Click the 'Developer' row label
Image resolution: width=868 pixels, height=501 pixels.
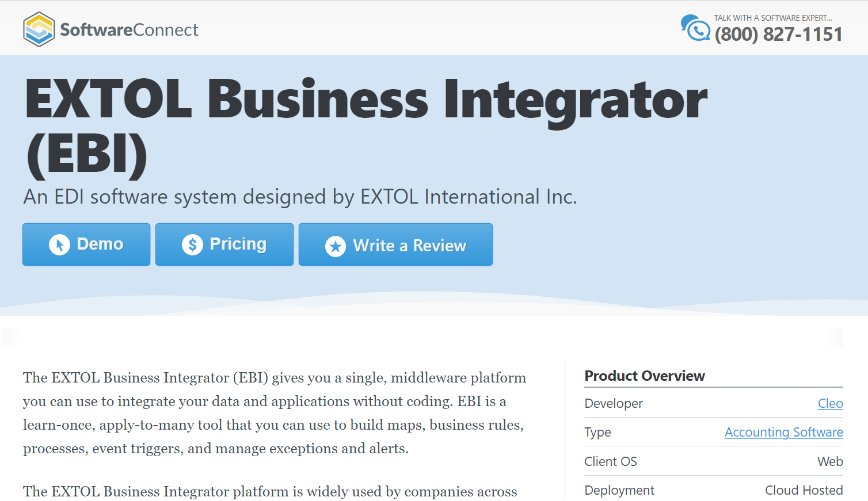[x=614, y=403]
